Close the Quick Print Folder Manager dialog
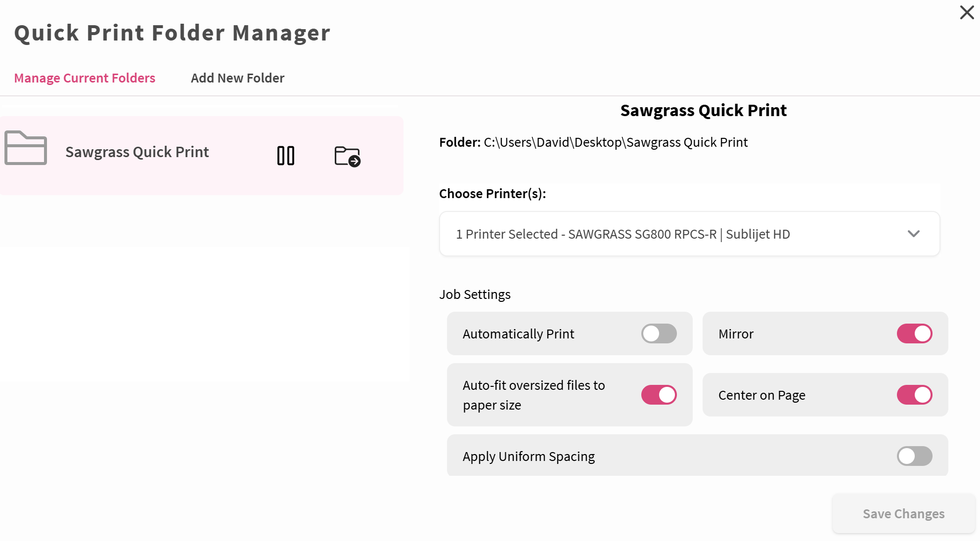 point(967,12)
